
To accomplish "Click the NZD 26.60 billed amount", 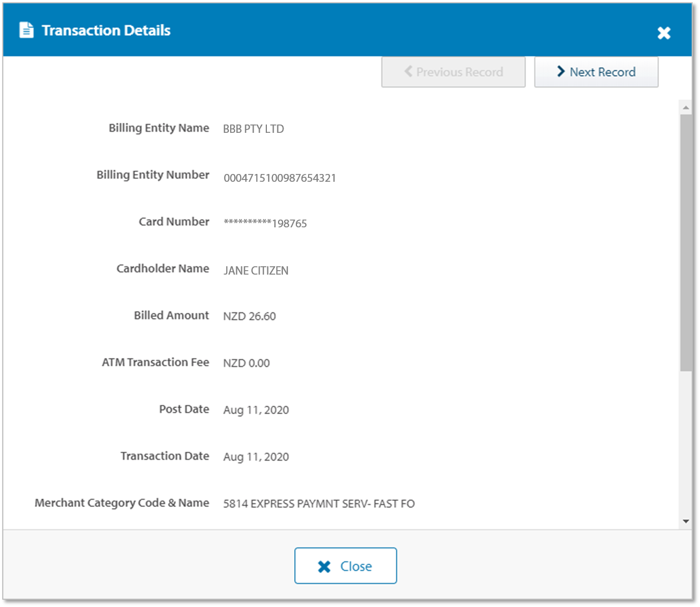I will pyautogui.click(x=249, y=316).
